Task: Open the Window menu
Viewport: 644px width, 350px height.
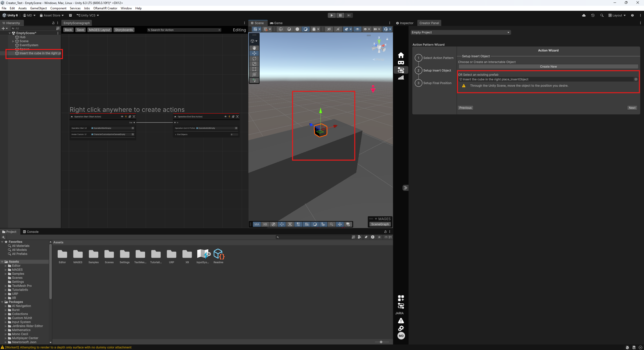Action: point(126,8)
